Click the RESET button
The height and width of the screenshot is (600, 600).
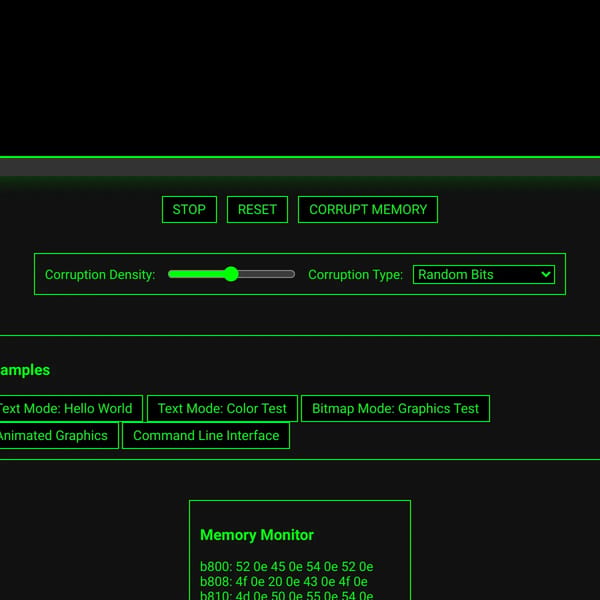(x=257, y=209)
